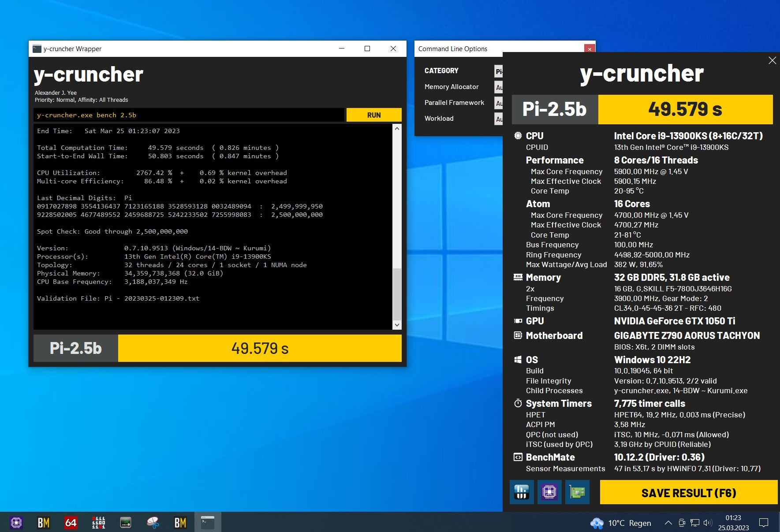Click NVIDIA GeForce GTX 1050 Ti text
The width and height of the screenshot is (780, 532).
point(675,321)
